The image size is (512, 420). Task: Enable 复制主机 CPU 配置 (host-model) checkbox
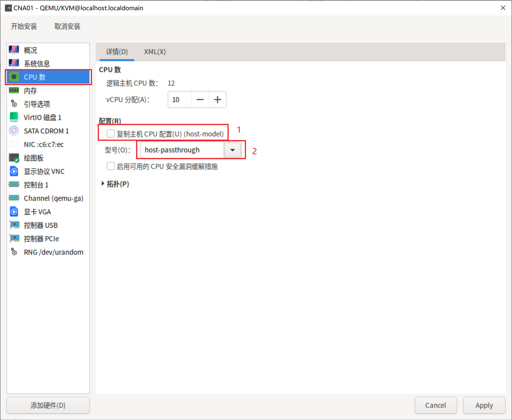click(x=111, y=134)
